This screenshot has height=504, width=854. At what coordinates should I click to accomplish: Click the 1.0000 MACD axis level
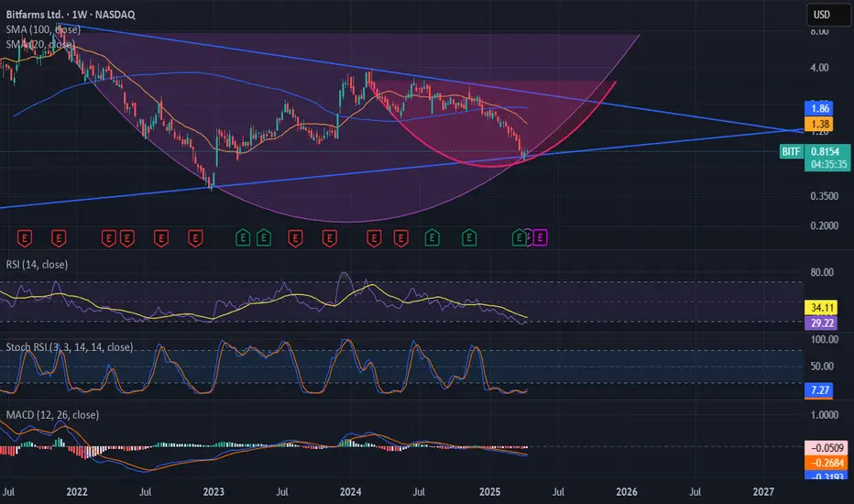824,414
